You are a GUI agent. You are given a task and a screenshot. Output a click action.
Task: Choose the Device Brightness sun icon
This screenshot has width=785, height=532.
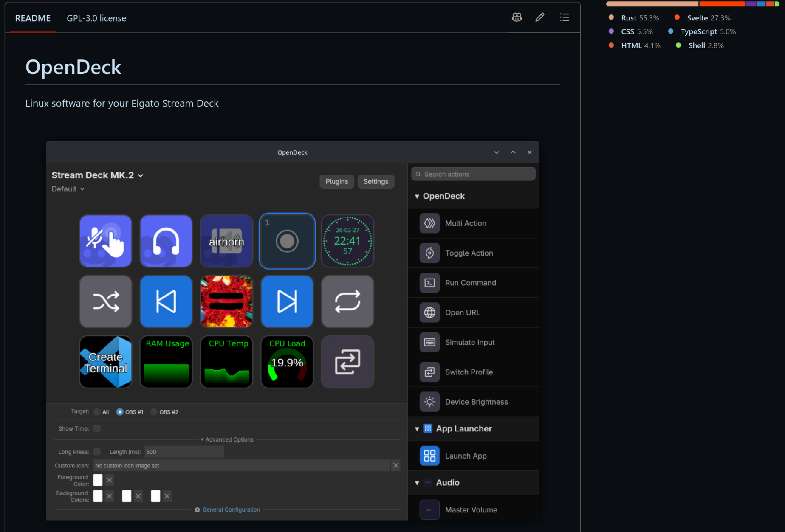(x=429, y=402)
